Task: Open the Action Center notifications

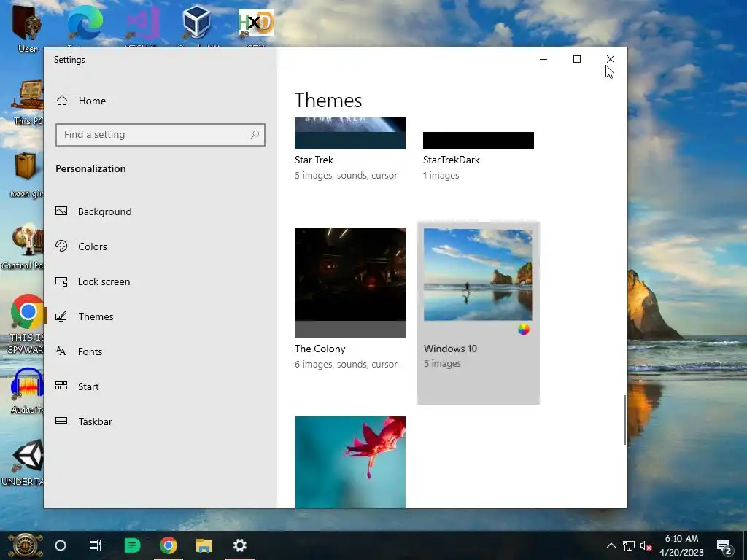Action: (x=724, y=545)
